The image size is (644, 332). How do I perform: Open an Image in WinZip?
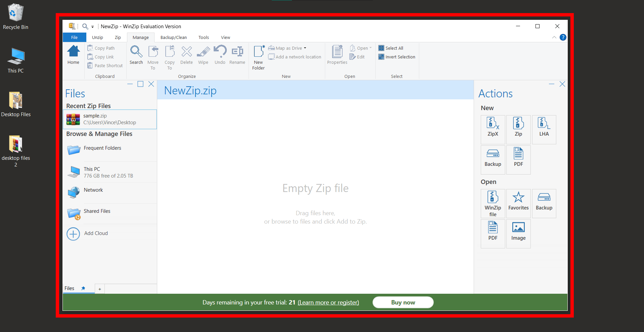click(518, 233)
